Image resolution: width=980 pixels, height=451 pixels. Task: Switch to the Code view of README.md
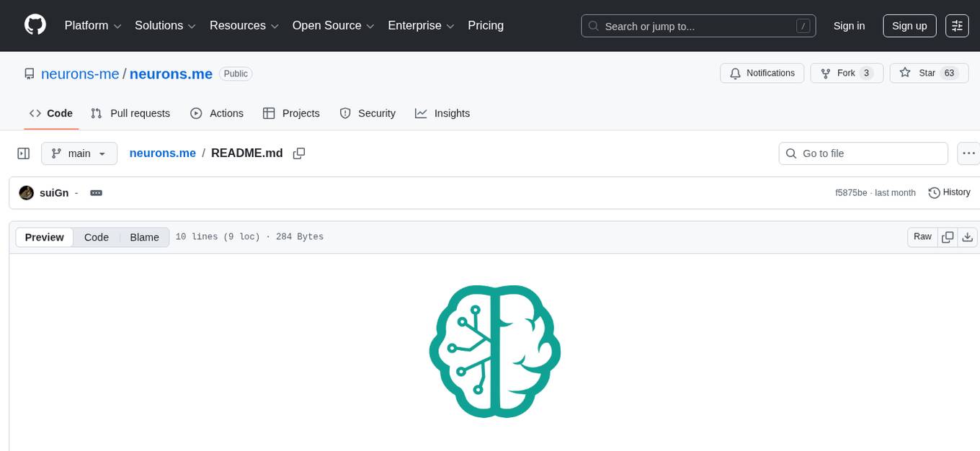click(x=96, y=237)
